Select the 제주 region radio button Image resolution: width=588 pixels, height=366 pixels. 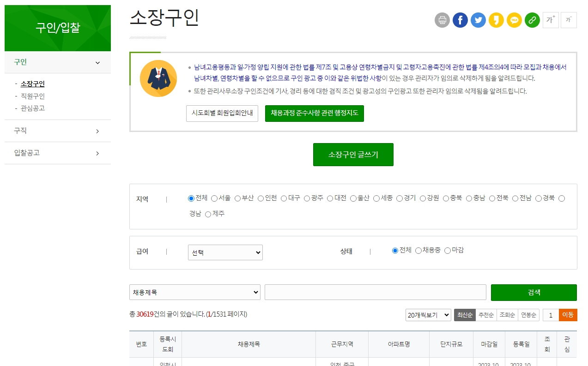208,214
